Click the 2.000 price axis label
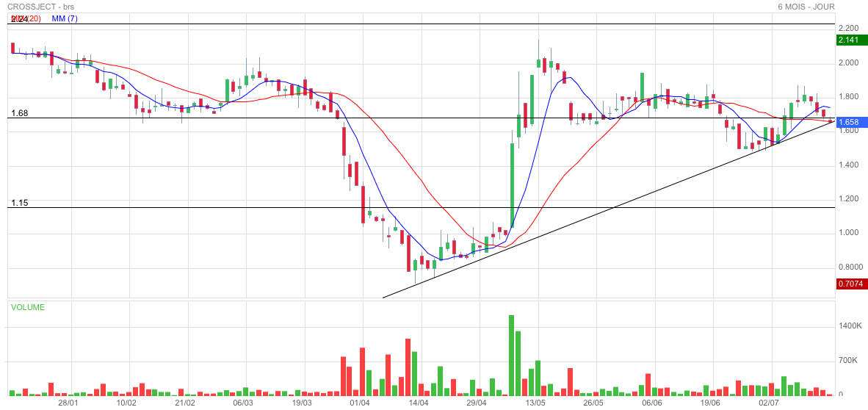The image size is (868, 410). [x=849, y=62]
